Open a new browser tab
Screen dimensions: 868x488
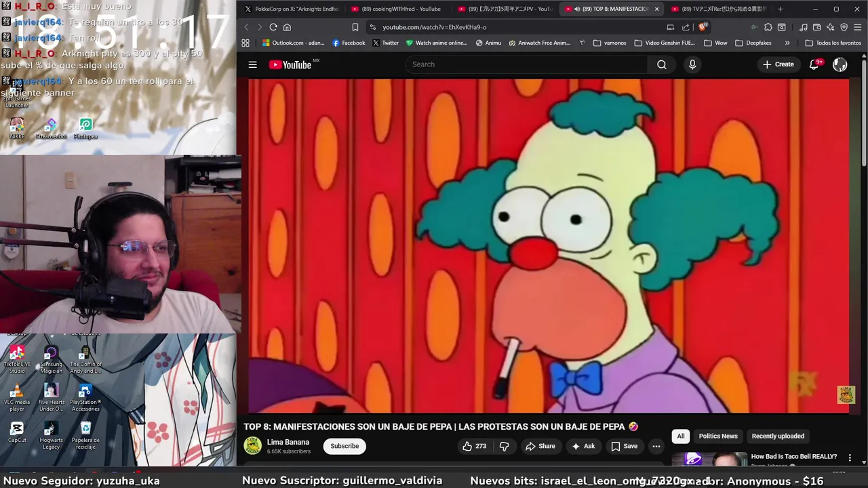pyautogui.click(x=780, y=9)
